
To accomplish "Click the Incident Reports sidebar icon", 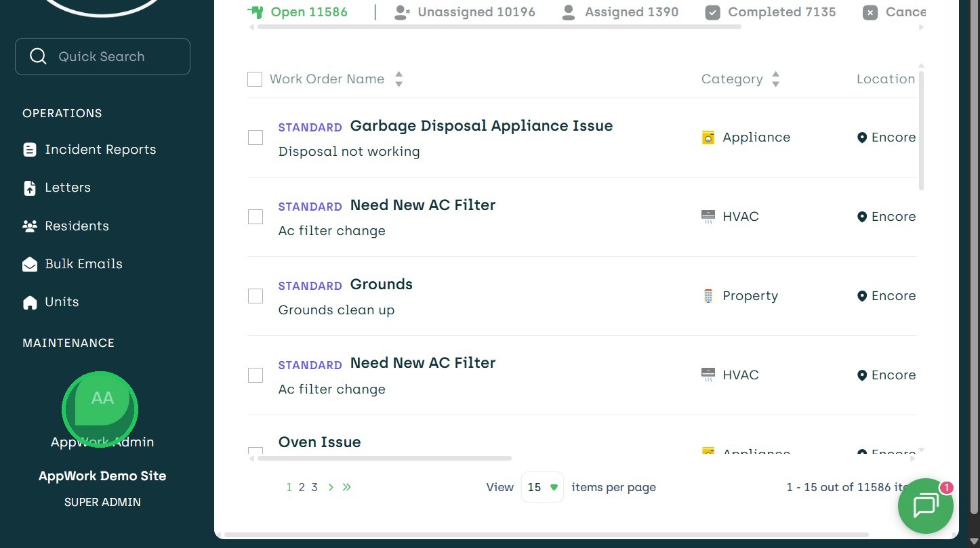I will [30, 150].
